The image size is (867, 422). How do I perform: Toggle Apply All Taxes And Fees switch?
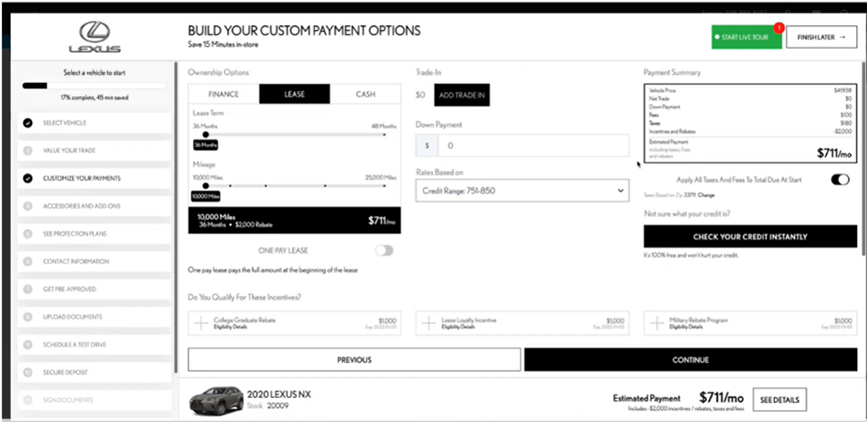840,180
